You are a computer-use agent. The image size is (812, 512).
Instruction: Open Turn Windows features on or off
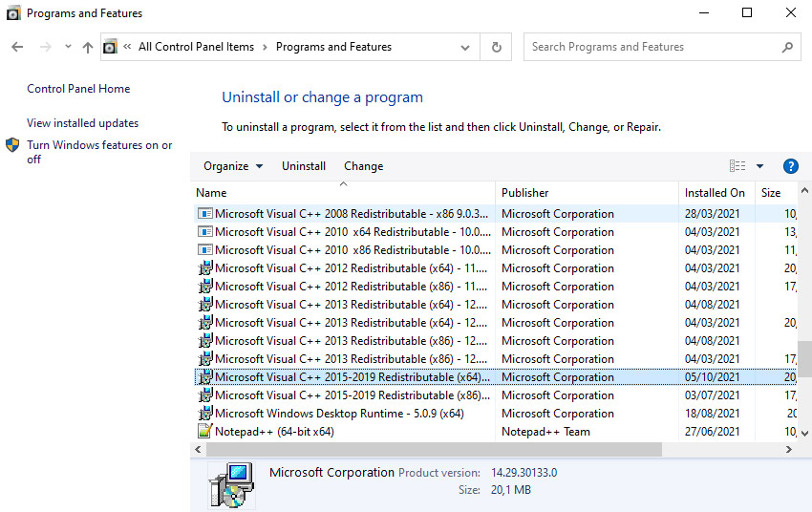pos(99,152)
